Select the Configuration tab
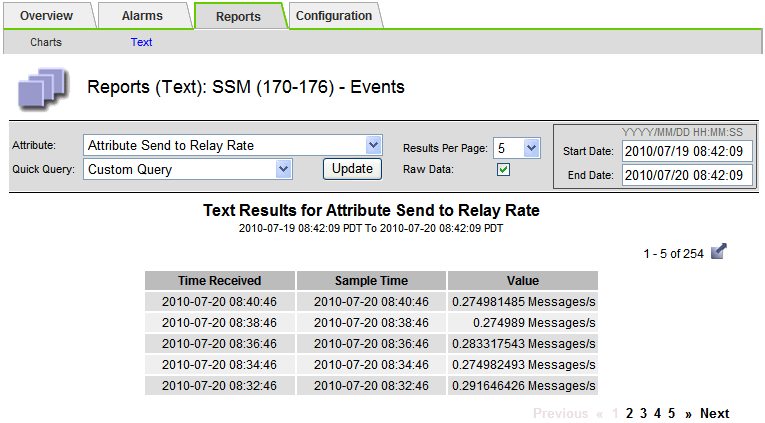Image resolution: width=765 pixels, height=423 pixels. click(333, 16)
